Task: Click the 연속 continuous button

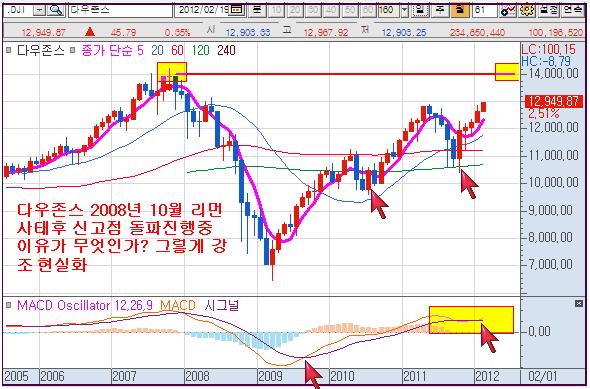Action: 573,10
